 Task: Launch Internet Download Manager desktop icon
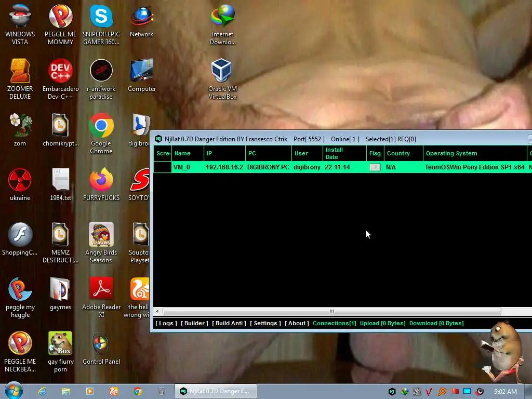pos(222,24)
